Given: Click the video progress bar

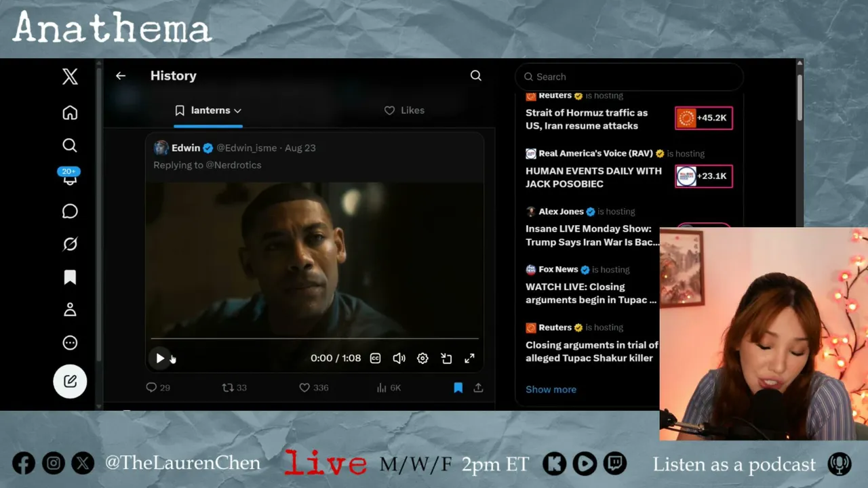Looking at the screenshot, I should 315,338.
